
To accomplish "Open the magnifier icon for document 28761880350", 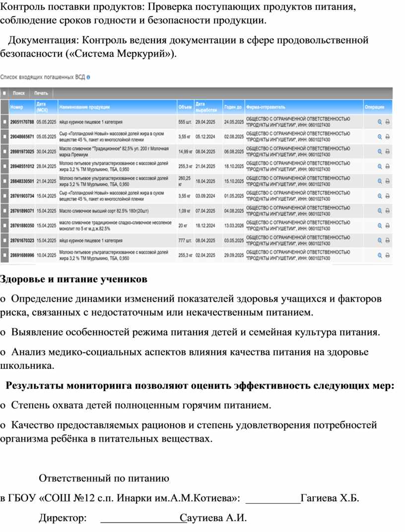I will click(380, 226).
